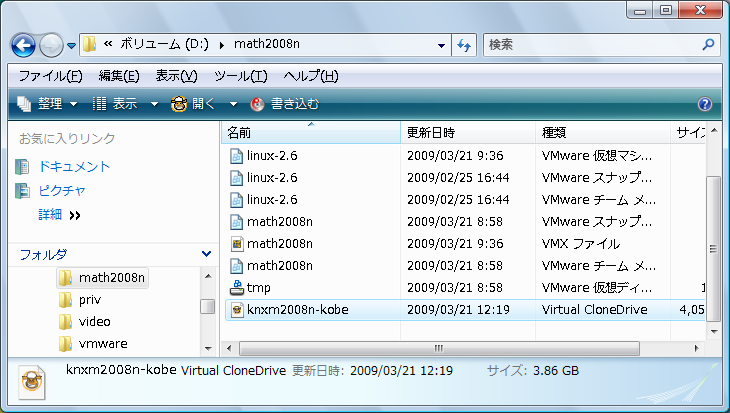Select the knxm2008n-kobe CloneDrive icon

click(x=237, y=310)
